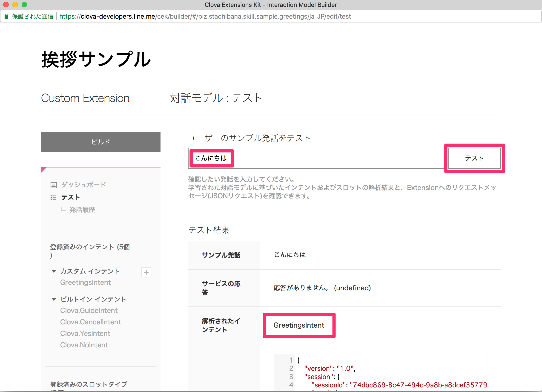Open the GreetingsIntent custom intent

pyautogui.click(x=86, y=282)
